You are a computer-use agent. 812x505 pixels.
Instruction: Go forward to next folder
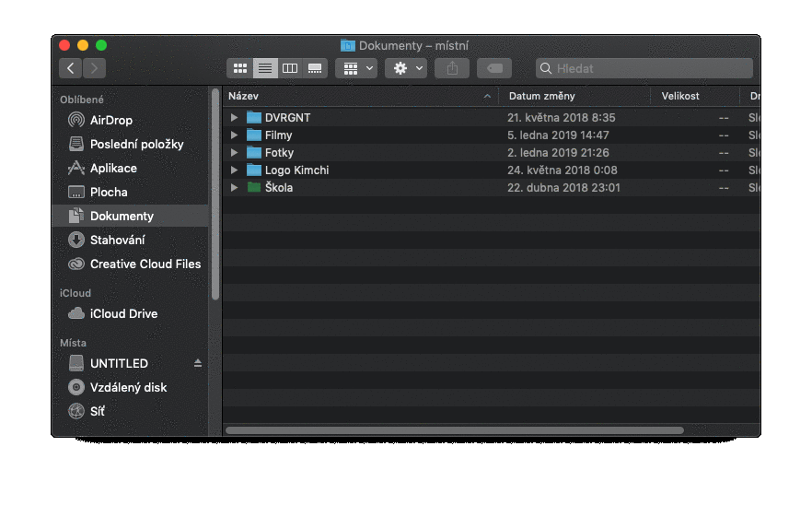point(94,68)
